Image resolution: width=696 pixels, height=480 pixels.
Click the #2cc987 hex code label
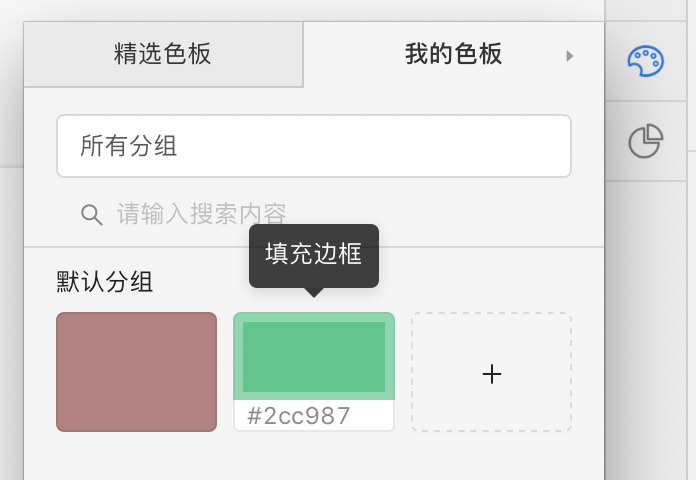(x=299, y=416)
